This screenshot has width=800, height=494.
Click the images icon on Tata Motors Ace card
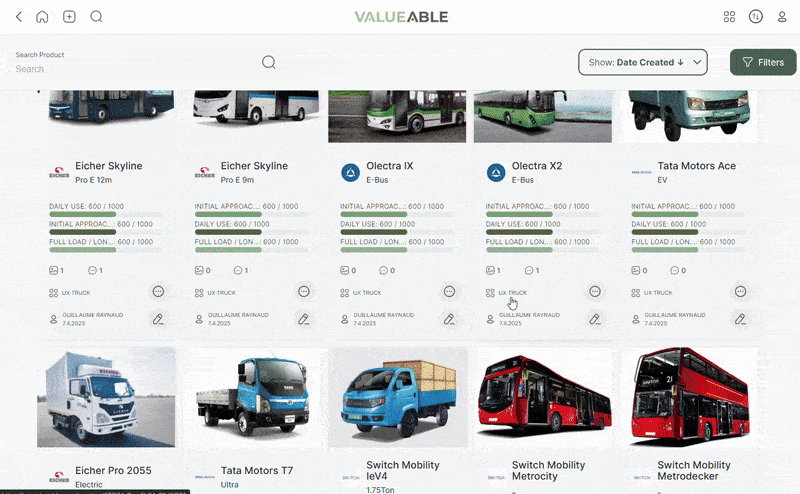tap(637, 271)
